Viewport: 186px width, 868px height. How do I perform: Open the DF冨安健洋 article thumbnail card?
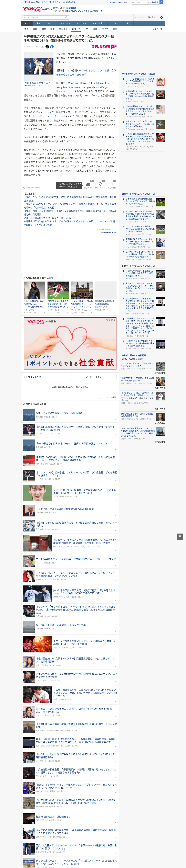pos(58,298)
